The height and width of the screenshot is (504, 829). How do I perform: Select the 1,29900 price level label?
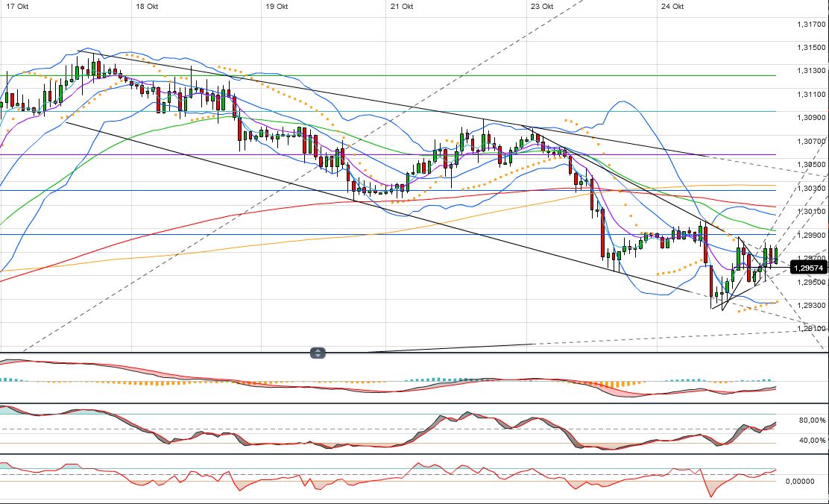[808, 235]
